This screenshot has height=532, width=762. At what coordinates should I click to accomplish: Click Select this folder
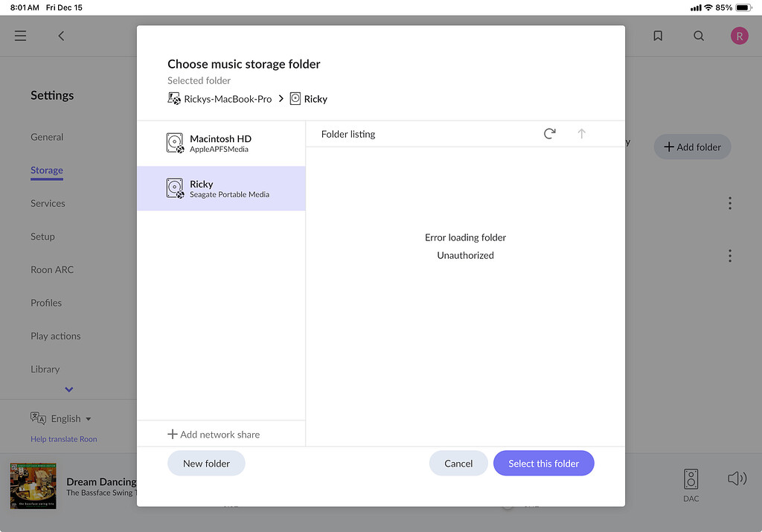pos(543,463)
